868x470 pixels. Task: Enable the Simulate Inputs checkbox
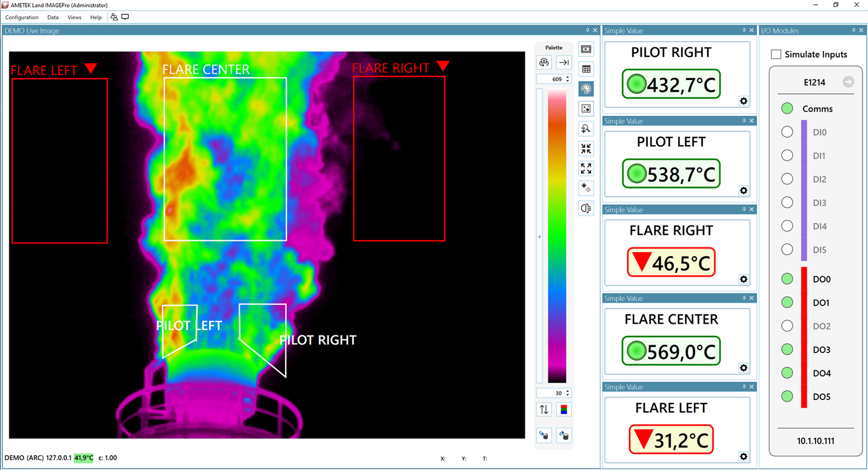point(776,54)
